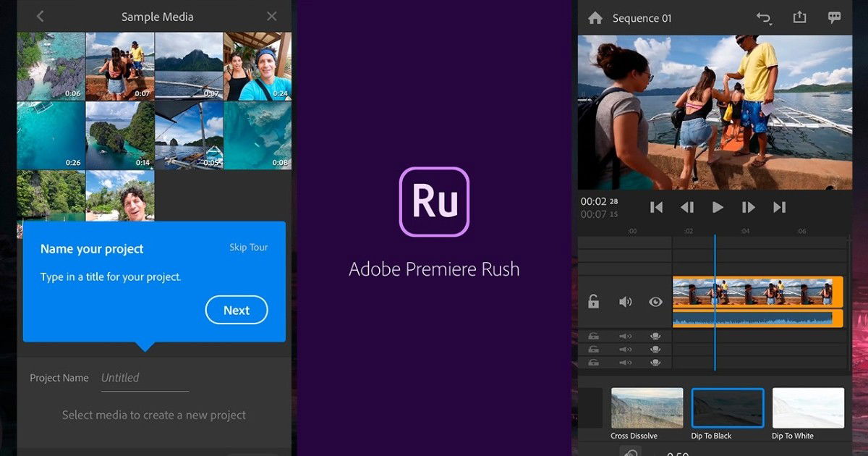Play the sequence
This screenshot has width=868, height=456.
(x=718, y=208)
